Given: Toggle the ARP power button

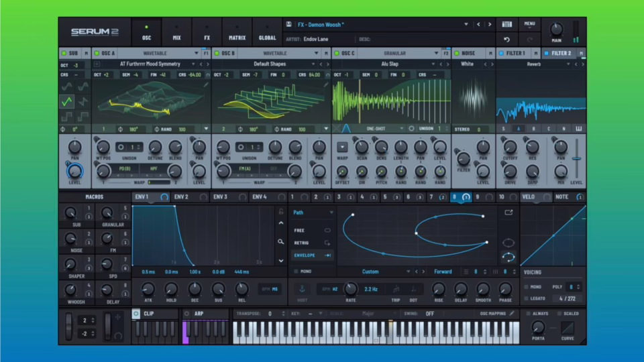Looking at the screenshot, I should tap(186, 314).
